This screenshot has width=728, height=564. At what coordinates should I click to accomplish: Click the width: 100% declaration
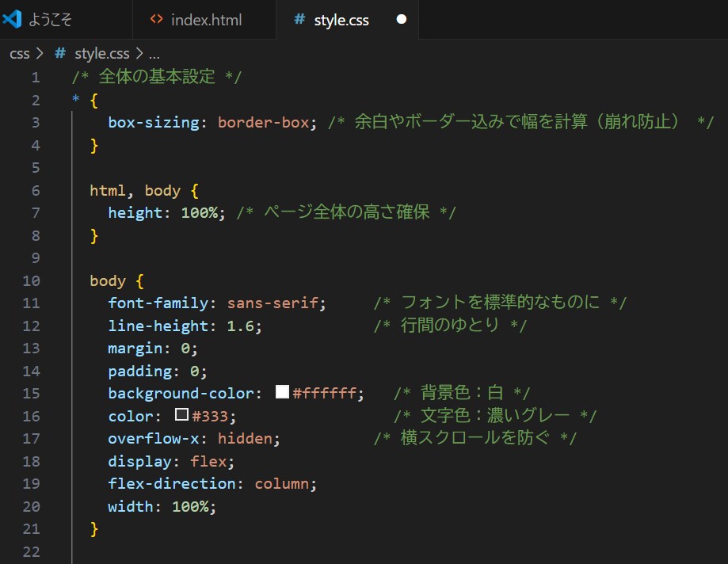[162, 506]
